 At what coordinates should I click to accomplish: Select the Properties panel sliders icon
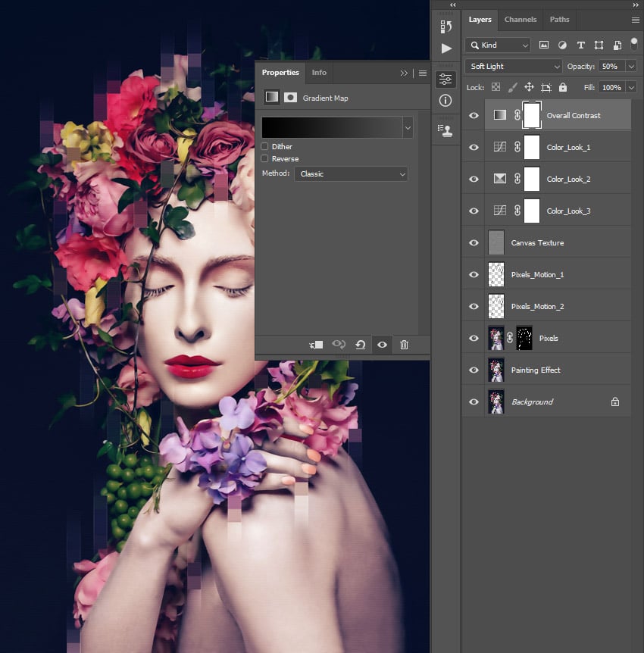(x=445, y=78)
